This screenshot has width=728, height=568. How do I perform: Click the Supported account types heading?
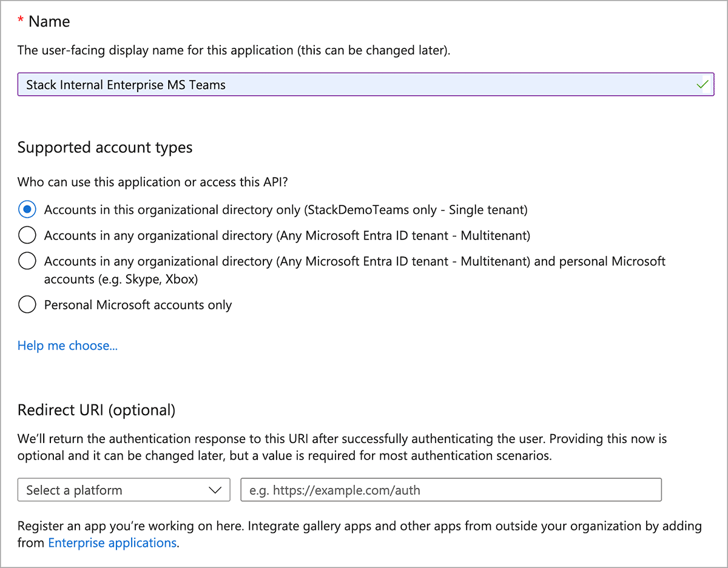click(x=105, y=147)
